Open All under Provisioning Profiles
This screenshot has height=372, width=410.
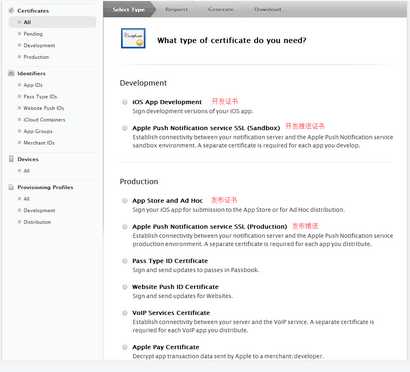coord(26,199)
